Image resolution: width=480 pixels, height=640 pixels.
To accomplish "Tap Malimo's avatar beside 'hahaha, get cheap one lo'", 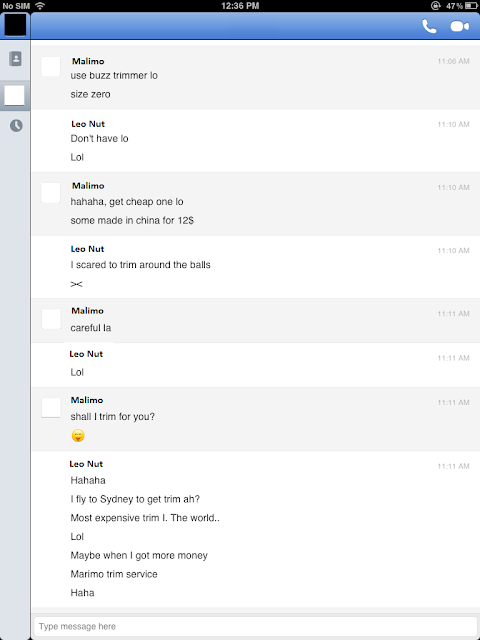I will click(51, 193).
